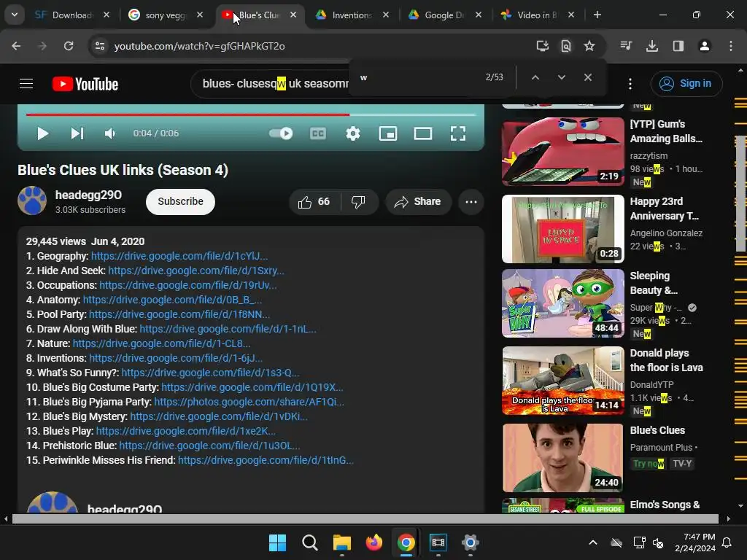Open tab search dropdown
The image size is (747, 560).
pos(15,15)
